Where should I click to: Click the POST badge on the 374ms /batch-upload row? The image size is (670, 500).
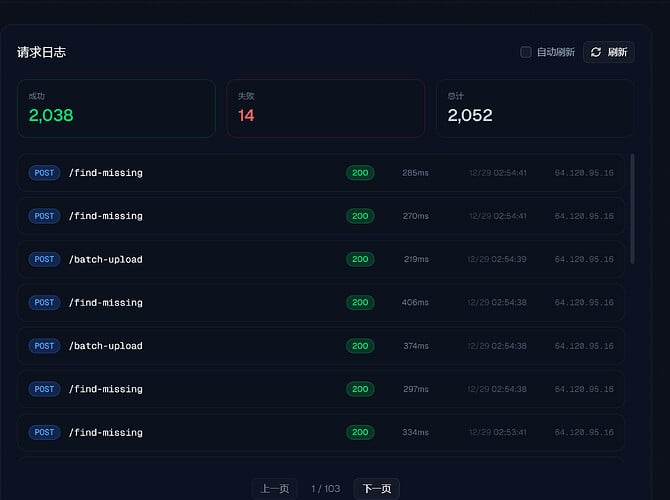coord(44,346)
